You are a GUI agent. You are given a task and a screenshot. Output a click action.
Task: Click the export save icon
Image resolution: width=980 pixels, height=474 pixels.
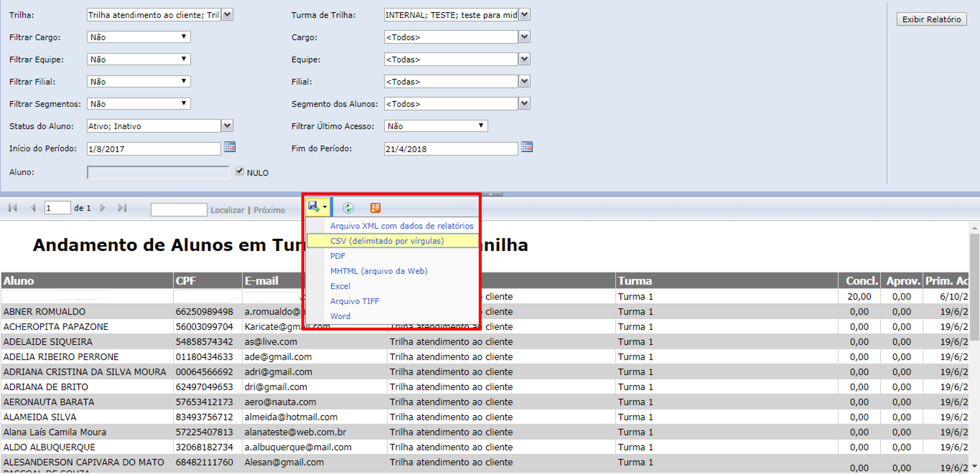point(314,207)
